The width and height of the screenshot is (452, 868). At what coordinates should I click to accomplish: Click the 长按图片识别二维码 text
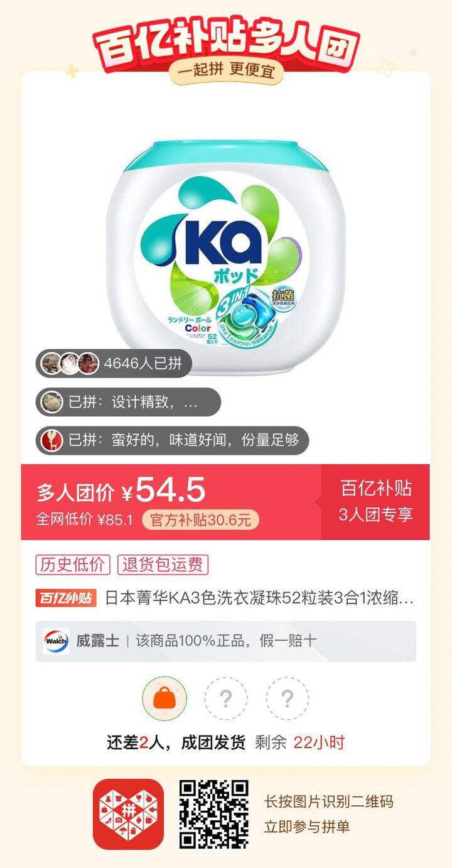pyautogui.click(x=328, y=802)
